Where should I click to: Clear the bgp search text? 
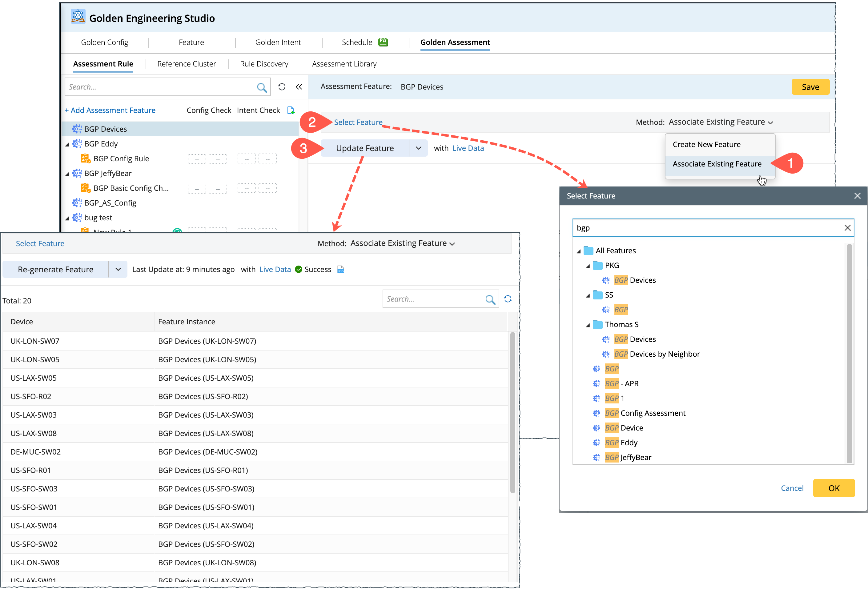click(847, 228)
